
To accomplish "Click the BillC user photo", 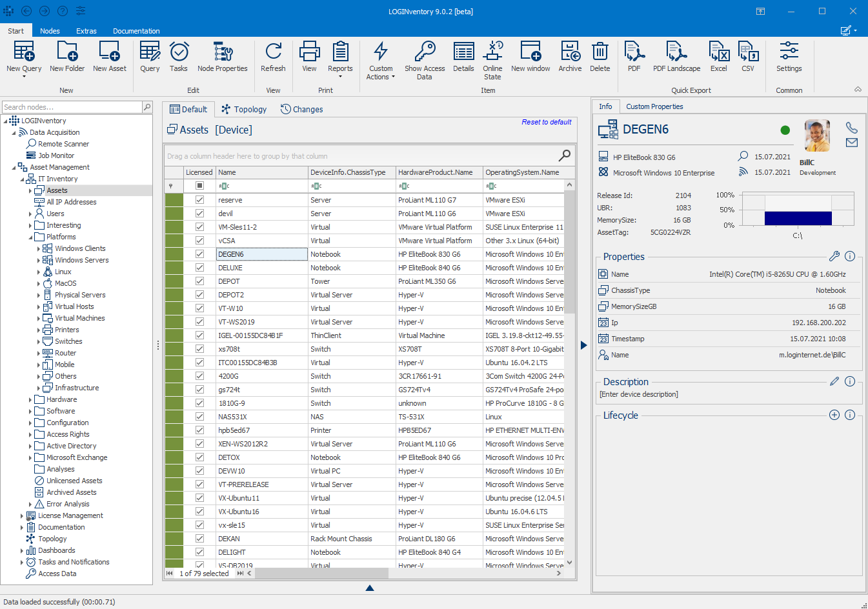I will (x=817, y=135).
